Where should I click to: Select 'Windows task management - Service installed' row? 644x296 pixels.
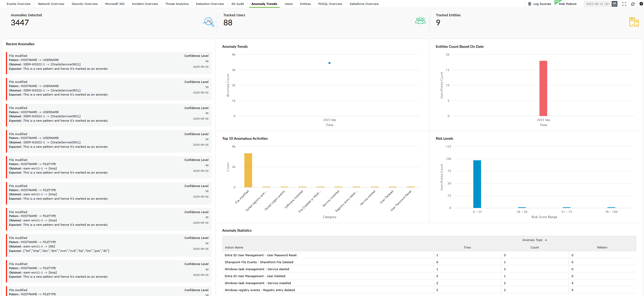[x=429, y=283]
